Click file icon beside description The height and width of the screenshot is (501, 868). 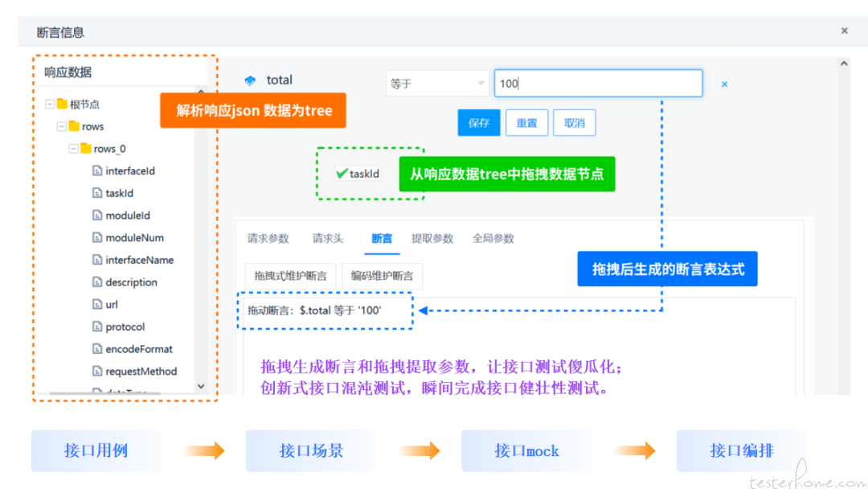click(x=97, y=281)
